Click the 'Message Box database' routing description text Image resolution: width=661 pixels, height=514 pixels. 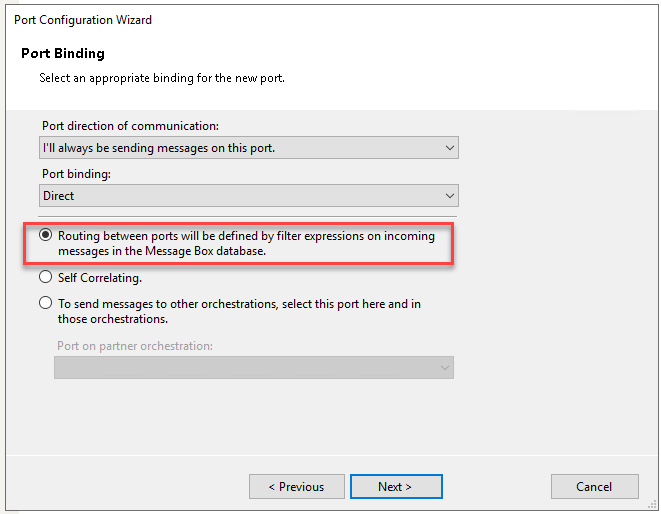point(162,250)
